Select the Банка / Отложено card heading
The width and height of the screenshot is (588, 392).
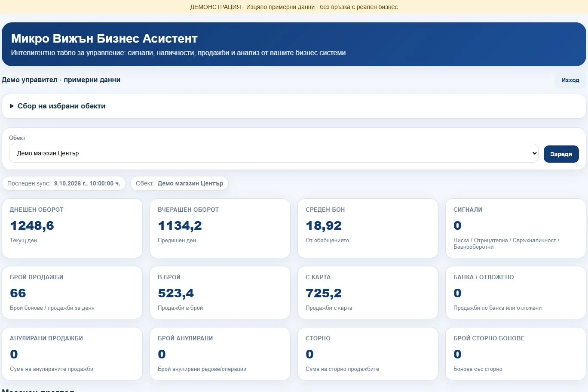[484, 277]
